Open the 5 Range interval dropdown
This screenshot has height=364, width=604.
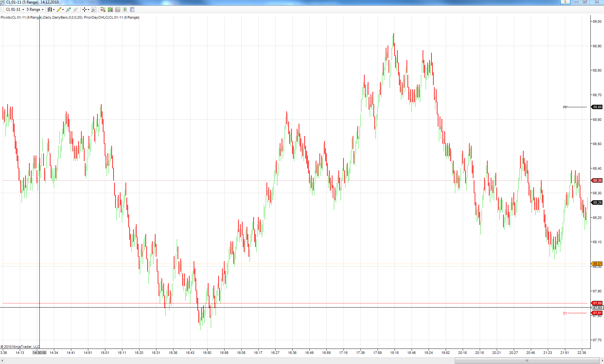35,9
